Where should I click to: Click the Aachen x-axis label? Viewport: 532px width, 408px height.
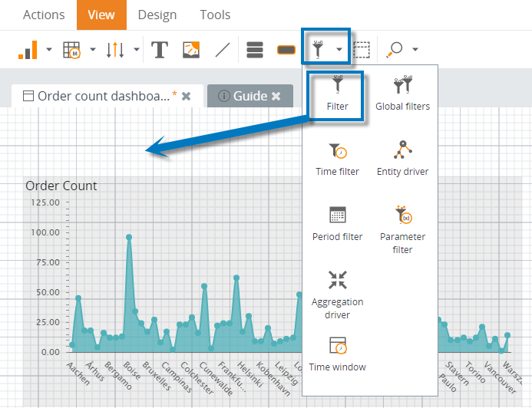78,373
